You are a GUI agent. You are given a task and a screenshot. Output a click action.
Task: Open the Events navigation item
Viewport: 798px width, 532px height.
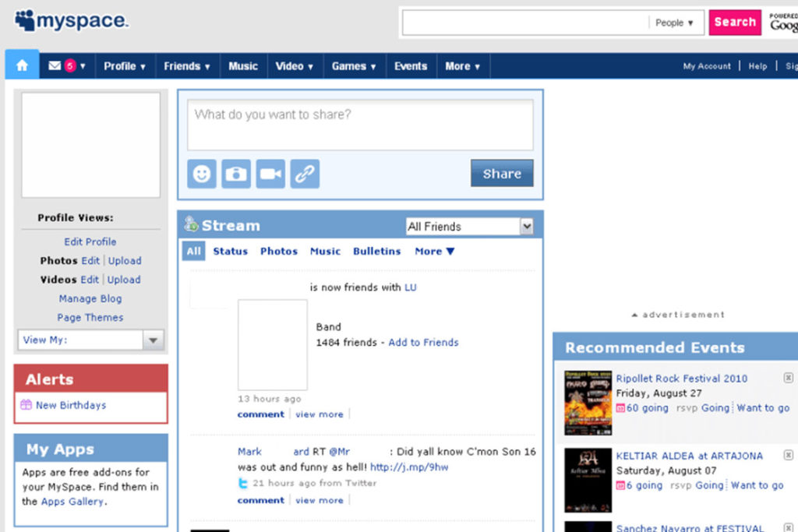tap(411, 66)
